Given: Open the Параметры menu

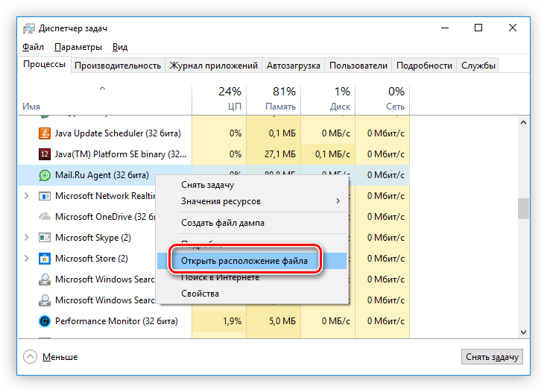Looking at the screenshot, I should [x=78, y=47].
